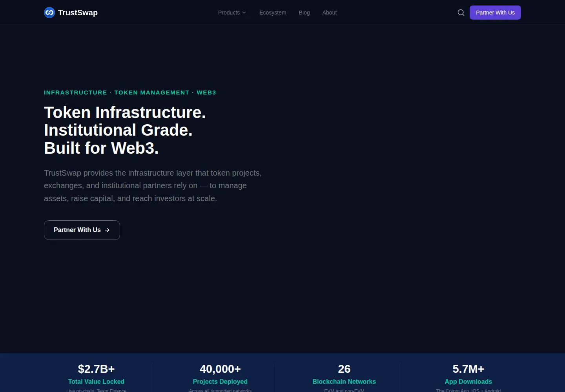The width and height of the screenshot is (565, 392).
Task: Click the outlined hero Partner With Us button
Action: pos(82,230)
